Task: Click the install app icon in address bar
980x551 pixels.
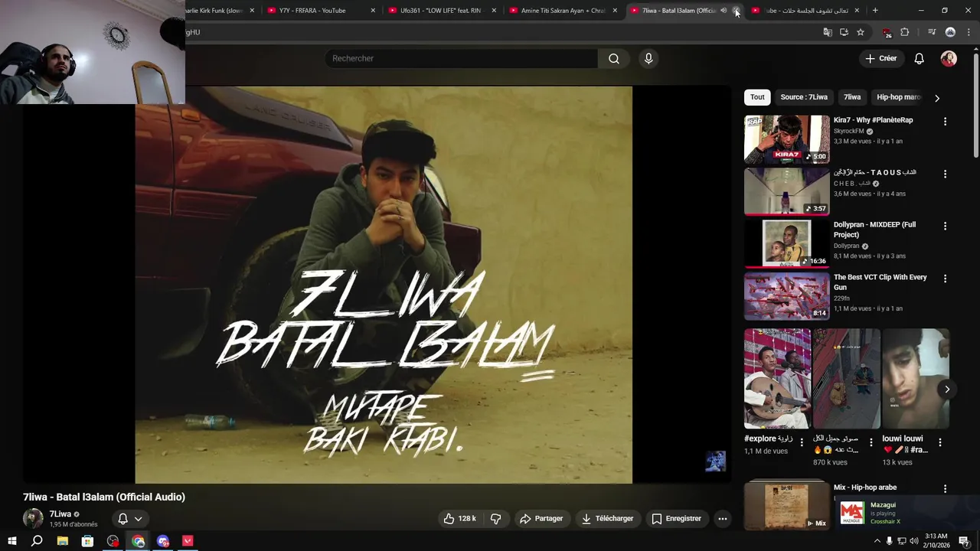Action: click(x=844, y=32)
